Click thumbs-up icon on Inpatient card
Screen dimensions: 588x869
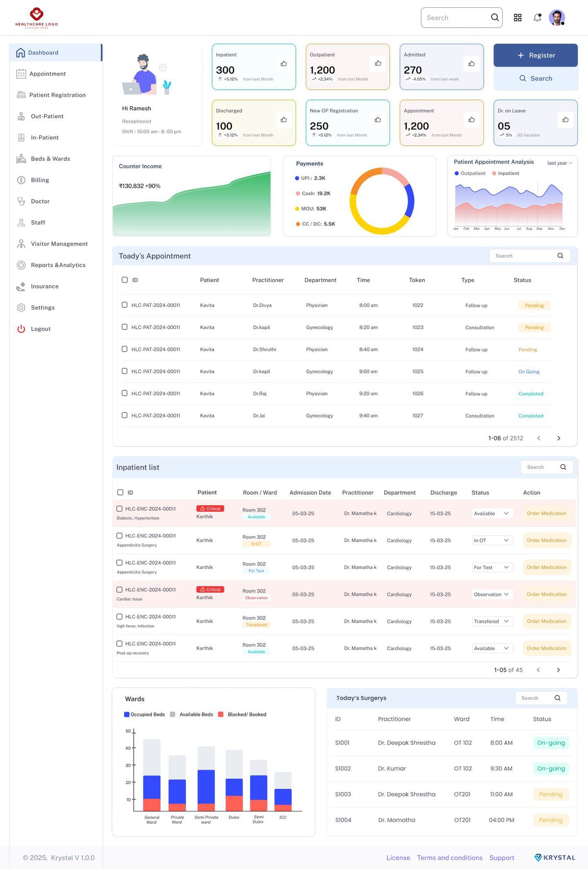(x=284, y=63)
